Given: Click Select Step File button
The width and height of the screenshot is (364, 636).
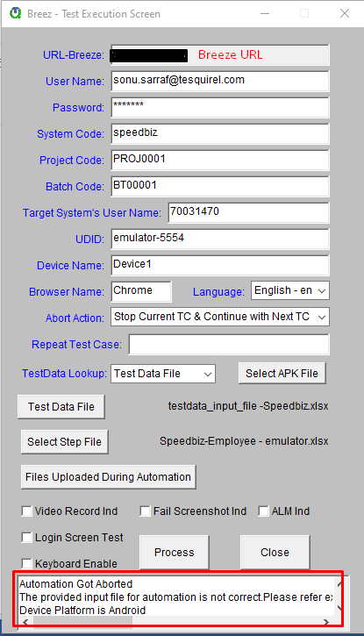Looking at the screenshot, I should [x=64, y=442].
